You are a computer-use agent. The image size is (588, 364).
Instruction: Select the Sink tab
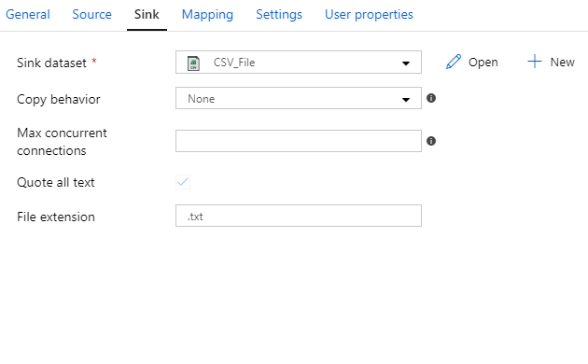tap(147, 14)
